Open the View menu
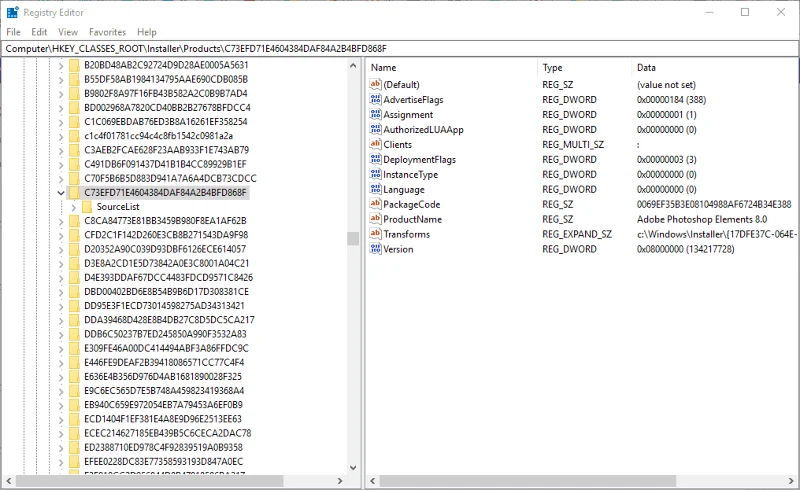This screenshot has width=800, height=490. 68,32
